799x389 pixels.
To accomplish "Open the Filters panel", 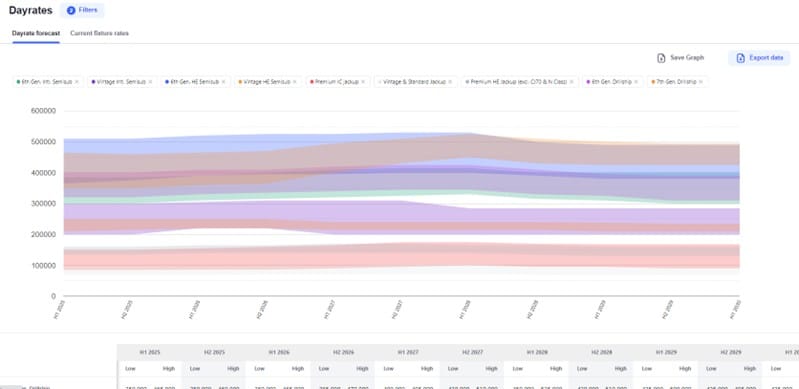I will (82, 10).
